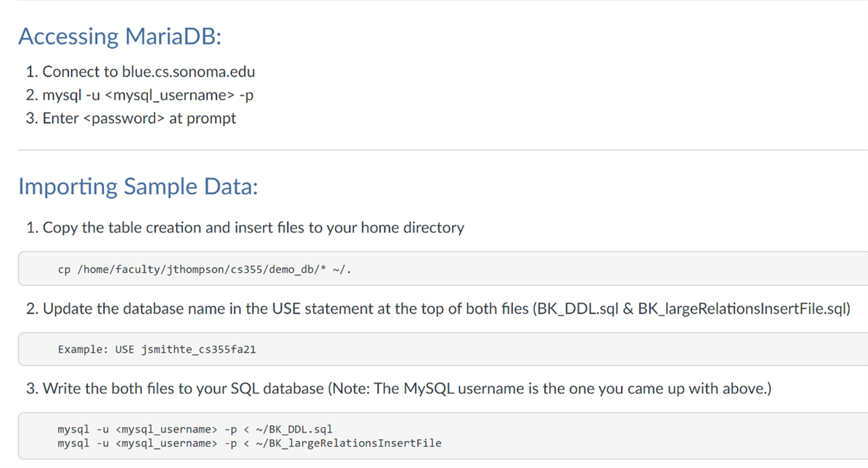
Task: Click the "Importing Sample Data:" heading
Action: [138, 186]
